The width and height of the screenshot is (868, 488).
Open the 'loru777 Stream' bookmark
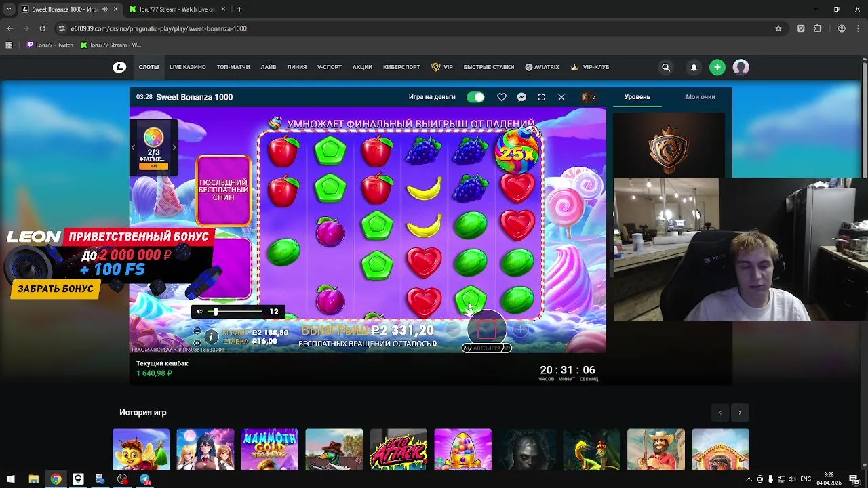click(111, 45)
